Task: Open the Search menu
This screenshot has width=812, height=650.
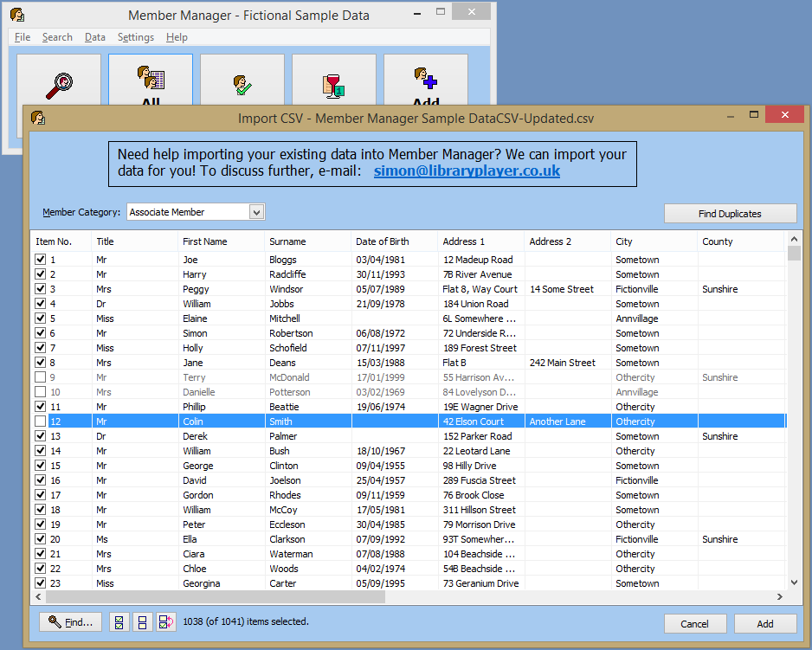Action: point(57,37)
